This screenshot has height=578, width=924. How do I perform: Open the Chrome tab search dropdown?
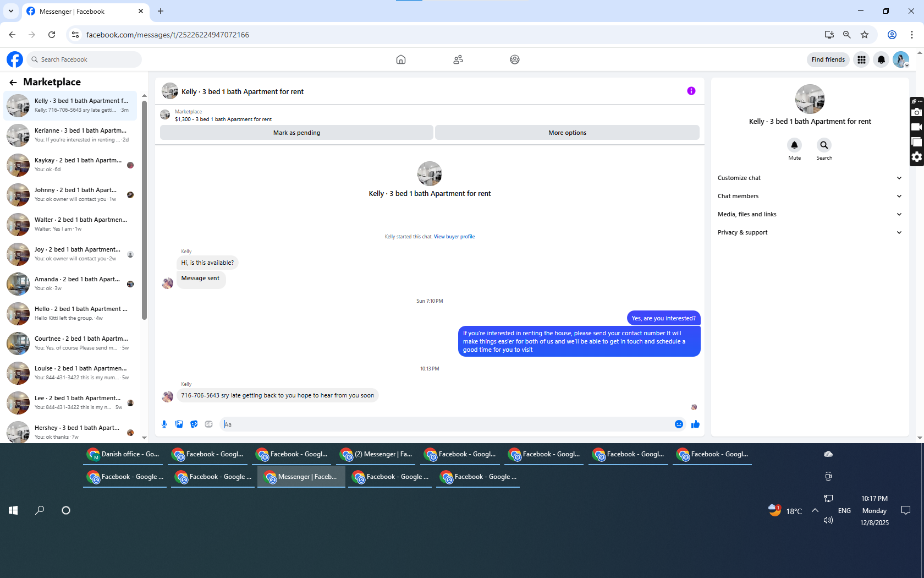click(x=11, y=11)
